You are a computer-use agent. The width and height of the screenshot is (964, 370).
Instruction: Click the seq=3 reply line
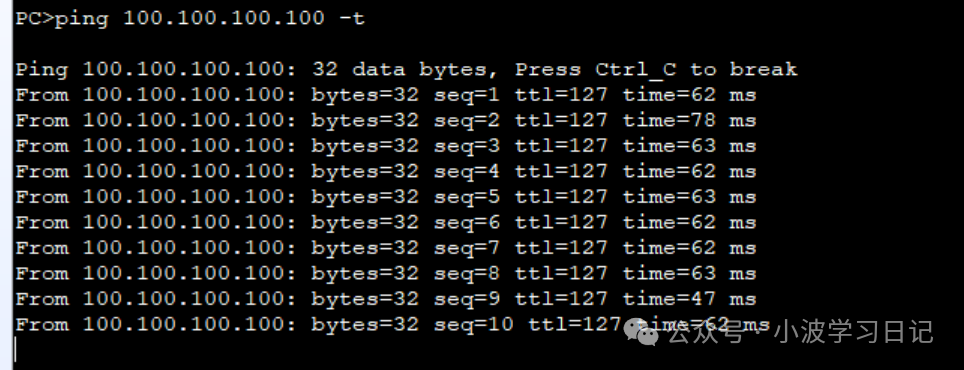tap(385, 146)
